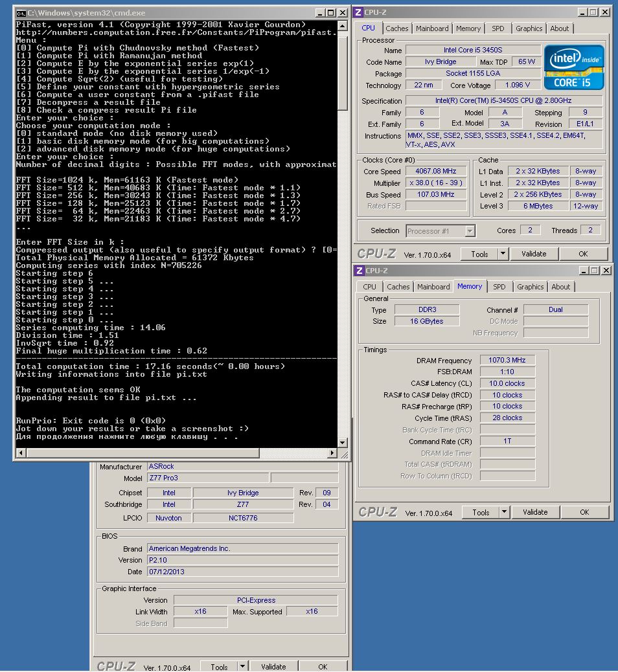This screenshot has height=672, width=618.
Task: Click the memory Type value DDR3
Action: [427, 309]
